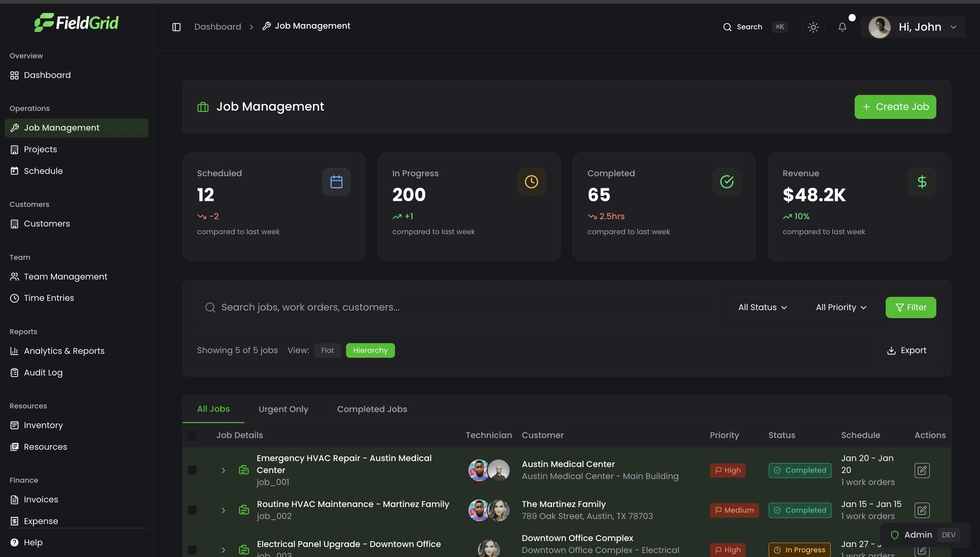
Task: Click the FieldGrid logo
Action: point(77,23)
